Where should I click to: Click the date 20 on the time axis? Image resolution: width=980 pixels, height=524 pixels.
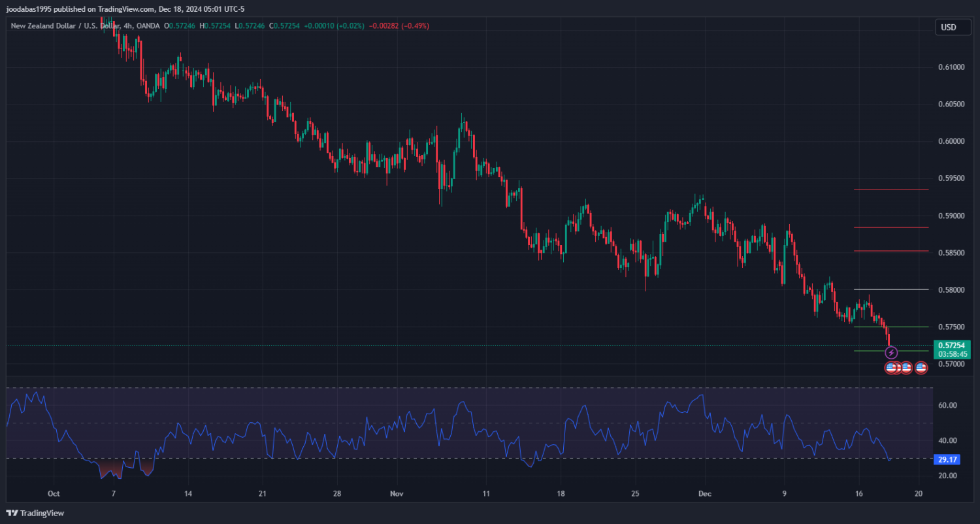pyautogui.click(x=919, y=494)
